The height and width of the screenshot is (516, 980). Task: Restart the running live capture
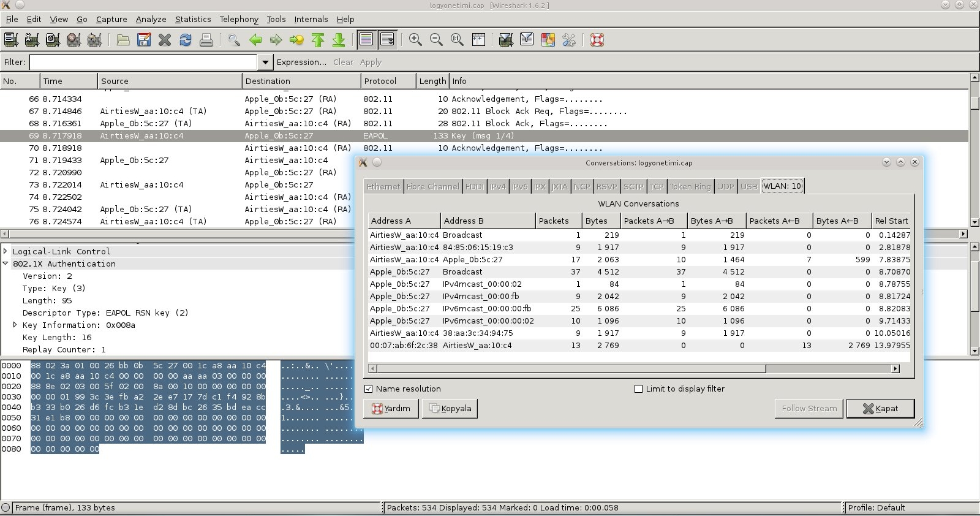coord(94,40)
